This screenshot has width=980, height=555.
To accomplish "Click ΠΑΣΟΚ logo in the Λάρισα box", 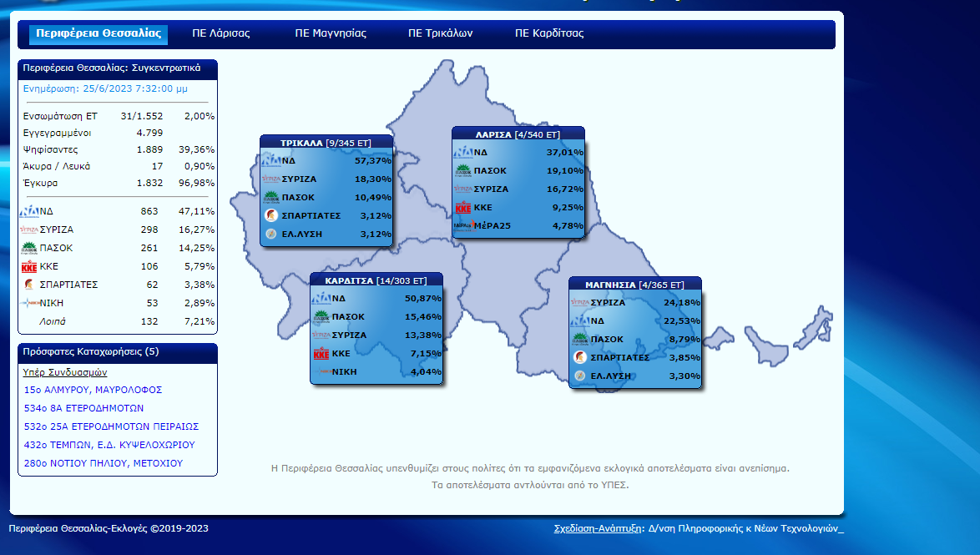I will 462,171.
